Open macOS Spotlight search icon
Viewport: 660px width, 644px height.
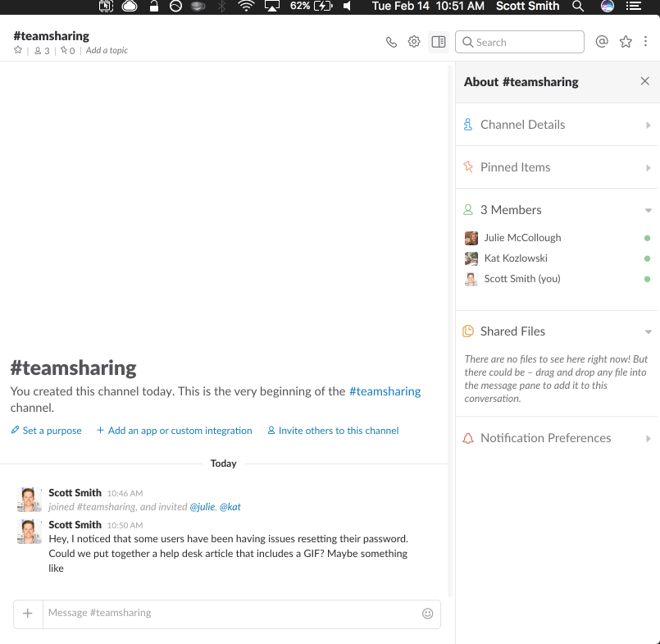578,7
